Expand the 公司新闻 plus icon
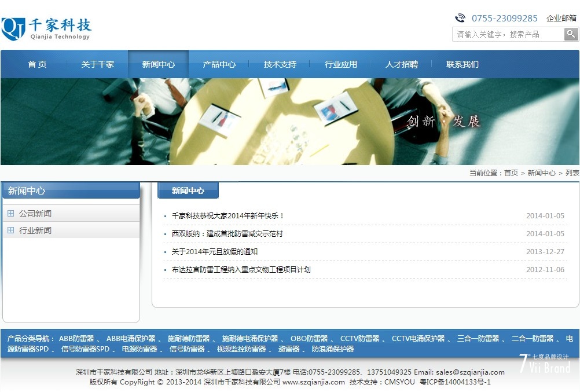This screenshot has width=580, height=392. 10,214
